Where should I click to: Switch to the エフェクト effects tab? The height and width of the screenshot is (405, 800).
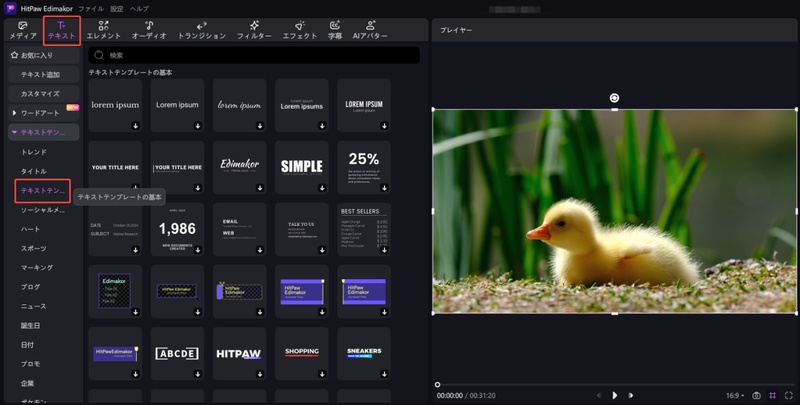click(x=299, y=30)
